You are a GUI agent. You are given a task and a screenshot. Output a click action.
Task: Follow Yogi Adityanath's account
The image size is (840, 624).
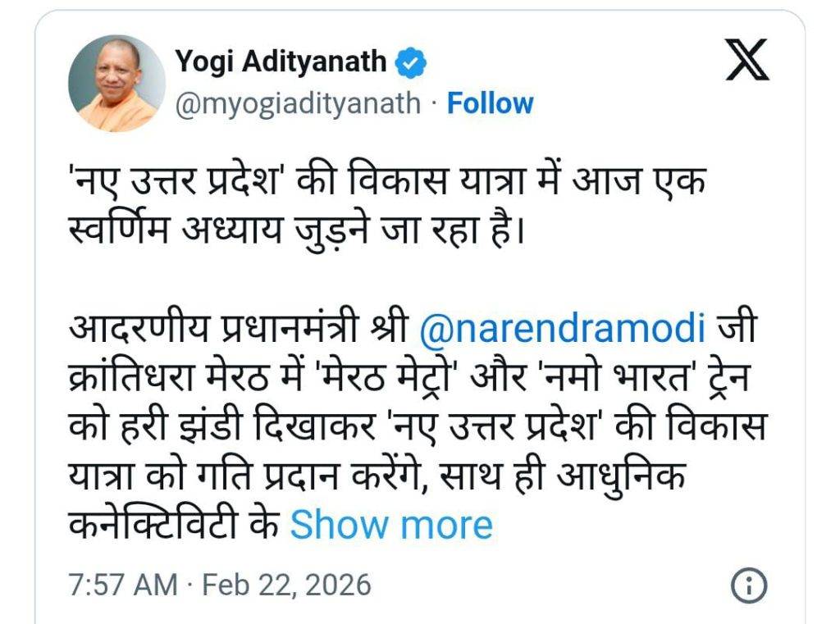click(x=490, y=103)
